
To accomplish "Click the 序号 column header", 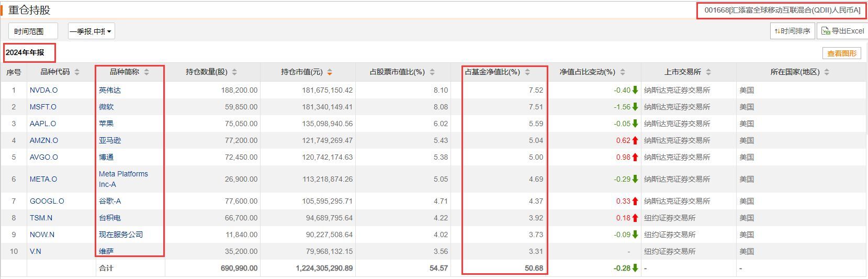I will pyautogui.click(x=14, y=72).
